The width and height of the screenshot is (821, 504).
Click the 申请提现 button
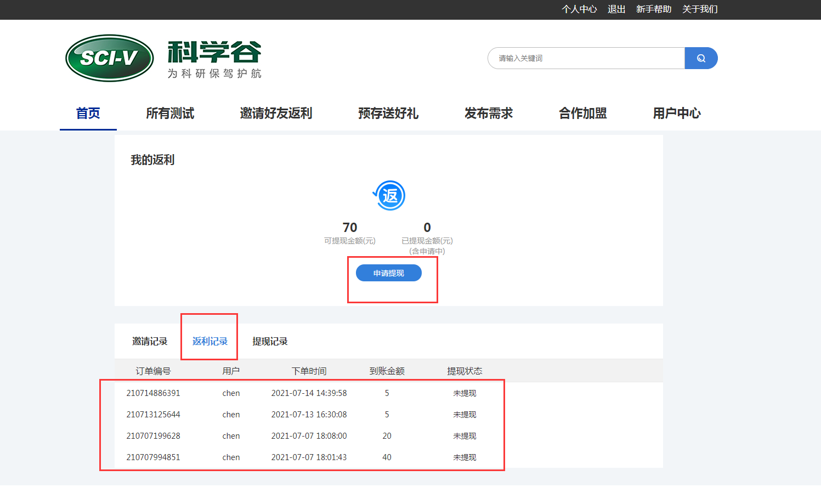click(389, 273)
